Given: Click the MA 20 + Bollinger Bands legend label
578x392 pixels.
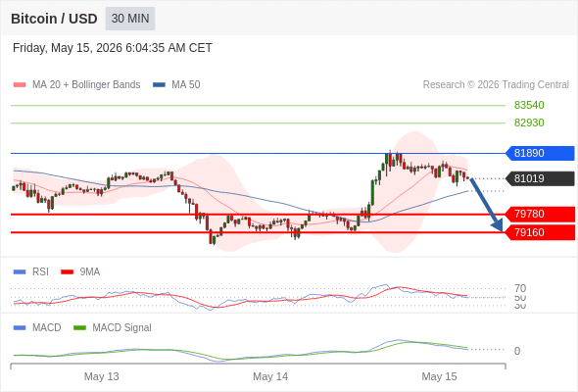Looking at the screenshot, I should click(x=86, y=85).
